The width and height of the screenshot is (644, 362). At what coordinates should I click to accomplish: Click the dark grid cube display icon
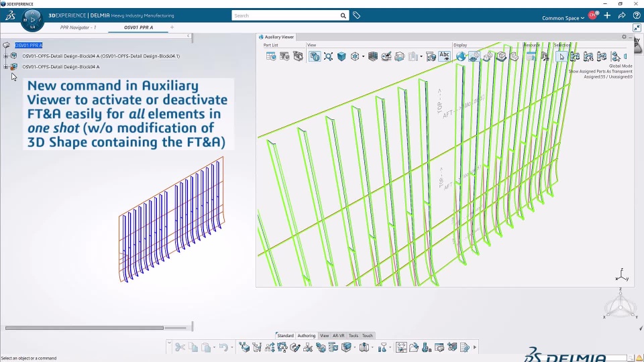pyautogui.click(x=373, y=56)
